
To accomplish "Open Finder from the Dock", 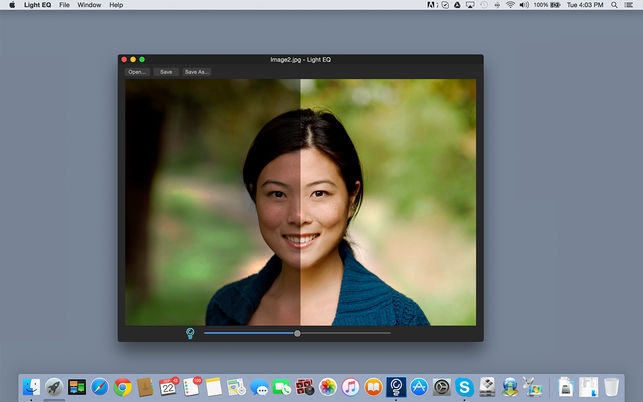I will [32, 387].
